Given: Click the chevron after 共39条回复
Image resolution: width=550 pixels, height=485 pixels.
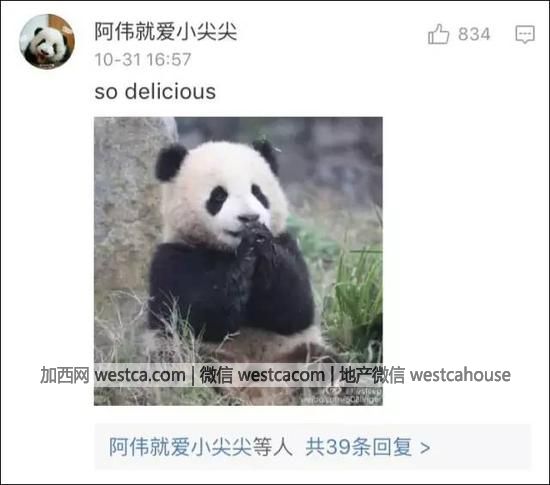Looking at the screenshot, I should coord(425,448).
